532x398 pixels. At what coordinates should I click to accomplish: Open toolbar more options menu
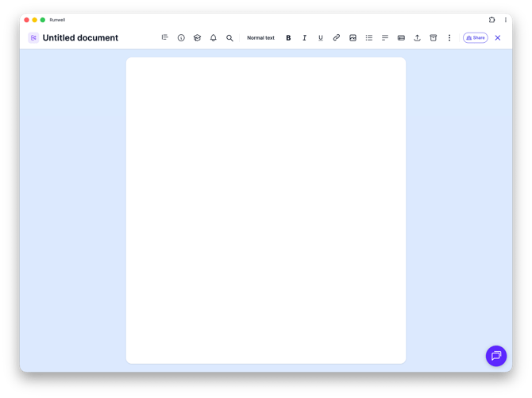[449, 37]
